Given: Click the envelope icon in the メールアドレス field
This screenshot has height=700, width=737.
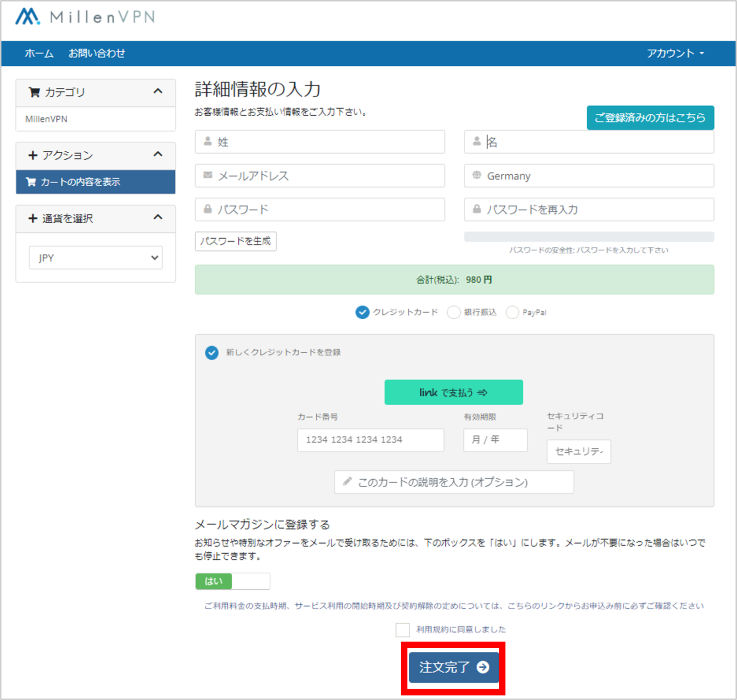Looking at the screenshot, I should [207, 175].
